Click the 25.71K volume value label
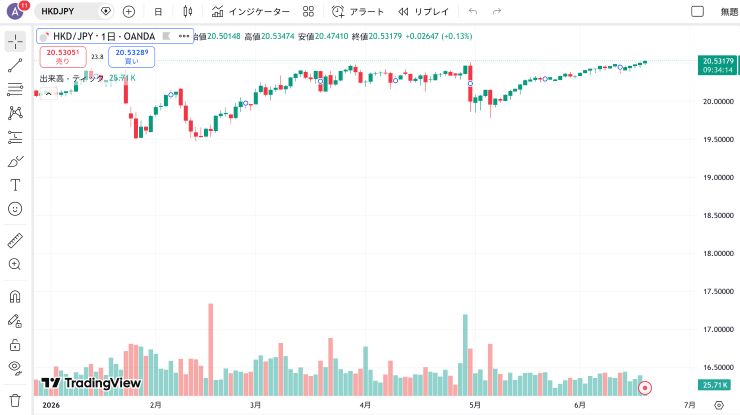 pyautogui.click(x=715, y=385)
